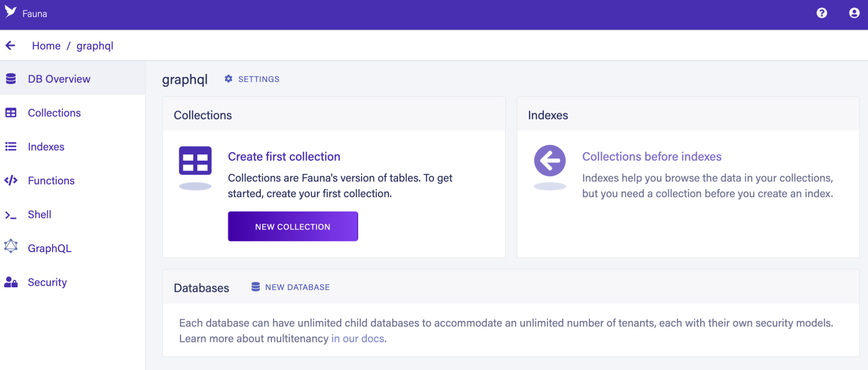Click the Functions code brackets icon

point(11,180)
